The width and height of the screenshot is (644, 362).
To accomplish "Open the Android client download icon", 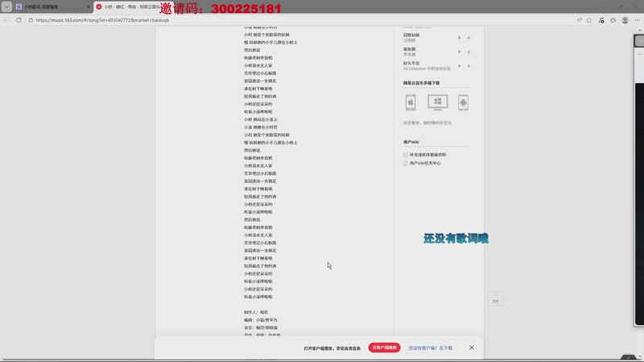I will (x=463, y=102).
